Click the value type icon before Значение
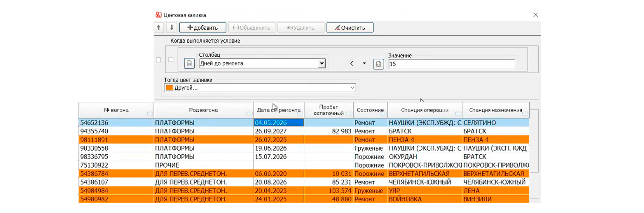Image resolution: width=644 pixels, height=213 pixels. (378, 64)
